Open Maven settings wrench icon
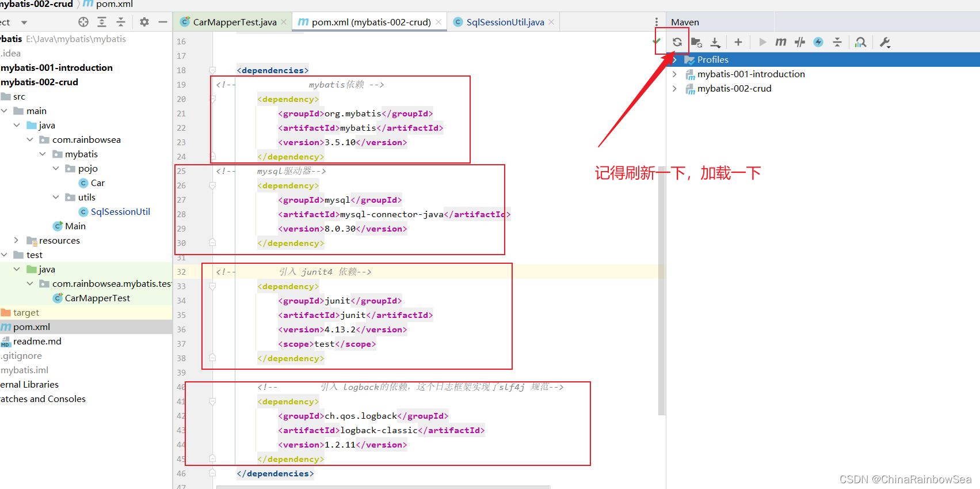980x489 pixels. [x=885, y=42]
